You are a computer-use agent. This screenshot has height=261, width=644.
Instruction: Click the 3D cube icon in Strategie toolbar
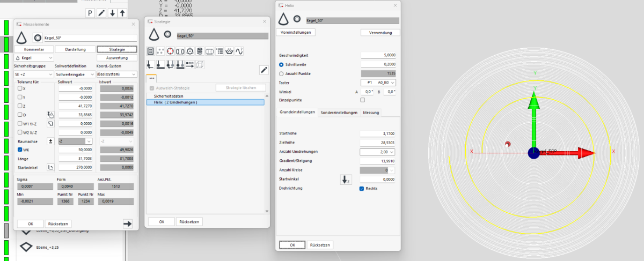(200, 64)
